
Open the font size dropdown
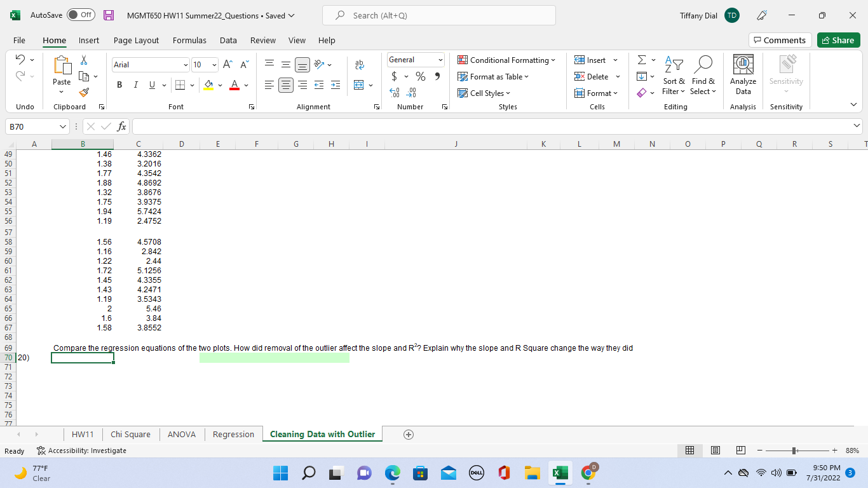pos(214,65)
